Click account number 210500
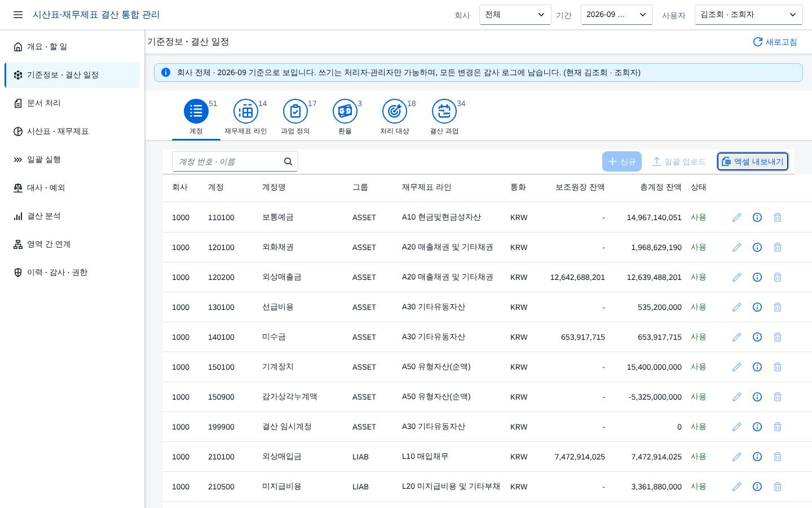 point(221,487)
